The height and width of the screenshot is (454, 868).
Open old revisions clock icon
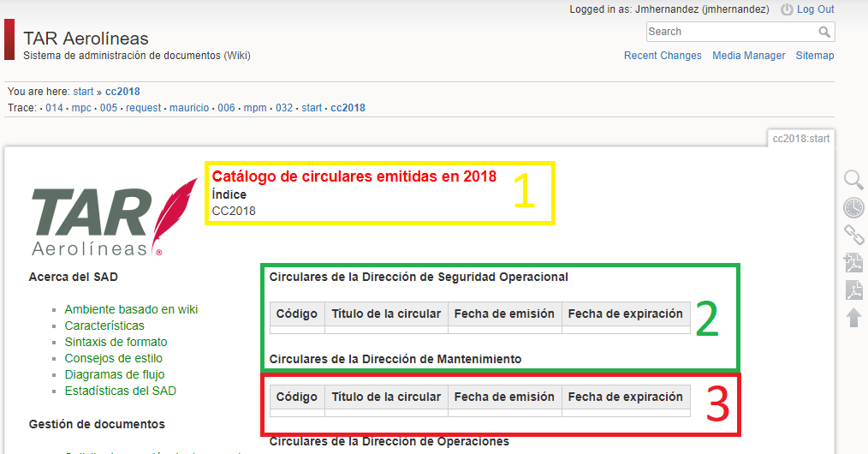click(x=853, y=207)
